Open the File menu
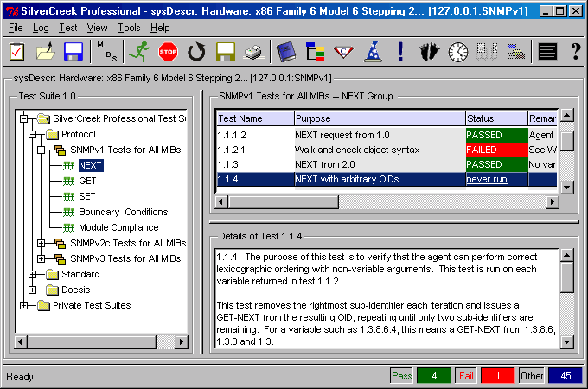Screen dimensions: 588x389 [16, 28]
